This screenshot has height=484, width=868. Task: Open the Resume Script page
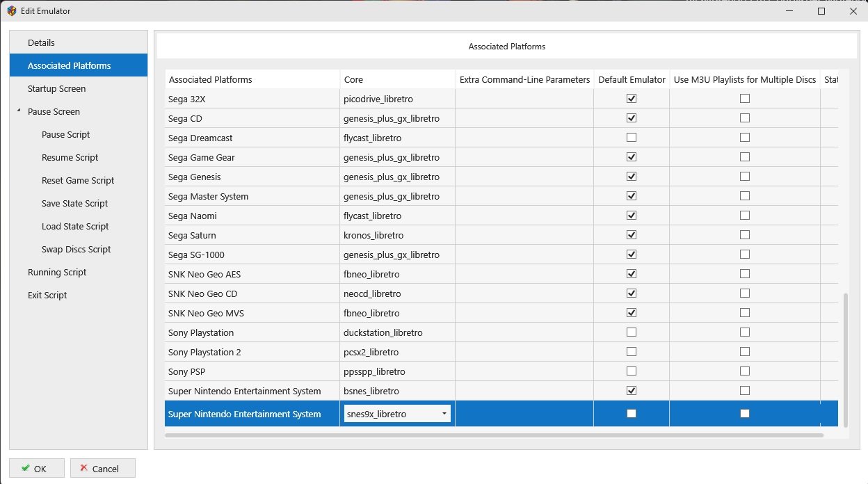coord(79,157)
